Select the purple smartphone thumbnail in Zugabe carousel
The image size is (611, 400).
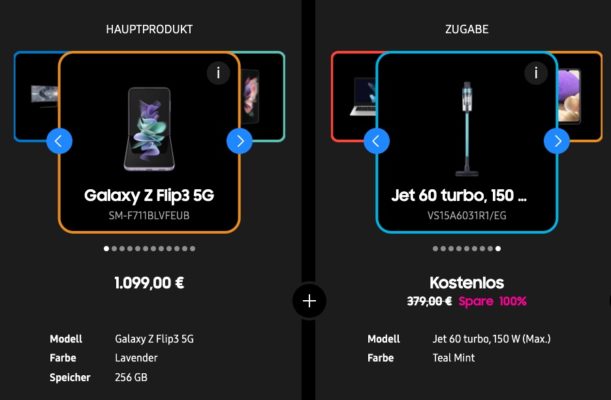570,96
